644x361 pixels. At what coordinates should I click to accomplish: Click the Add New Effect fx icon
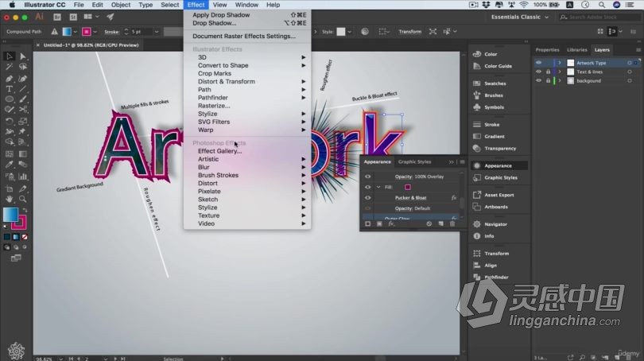(x=391, y=223)
